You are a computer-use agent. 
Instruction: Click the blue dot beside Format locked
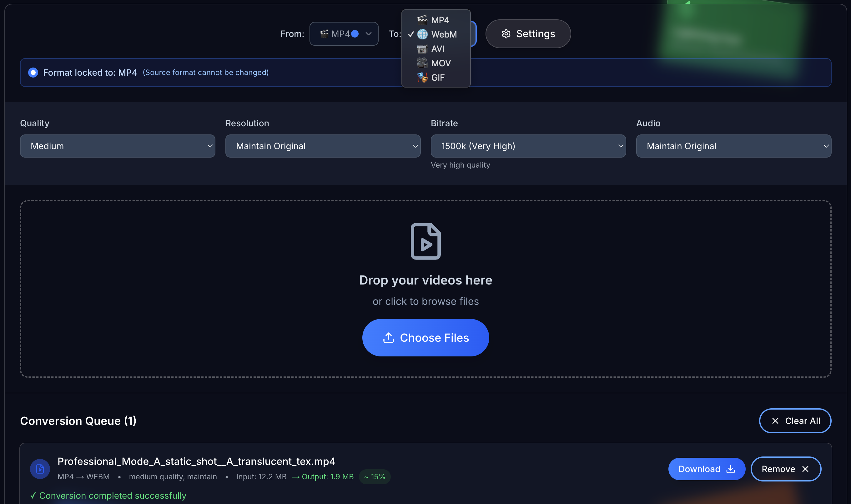[33, 73]
